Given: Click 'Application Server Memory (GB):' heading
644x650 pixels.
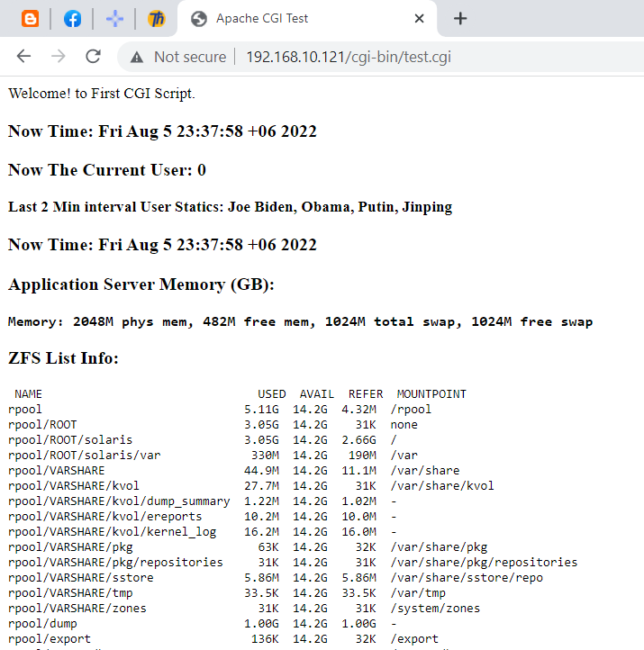Looking at the screenshot, I should [141, 284].
